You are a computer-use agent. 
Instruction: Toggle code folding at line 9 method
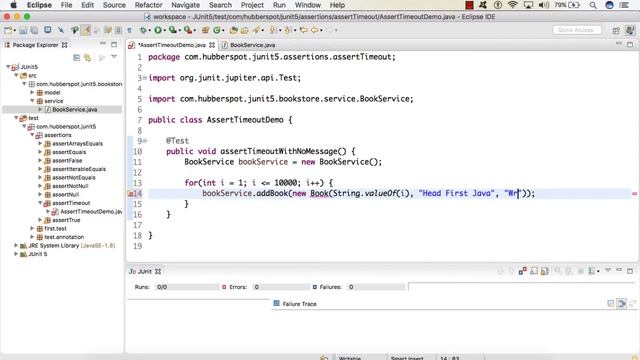click(x=145, y=141)
